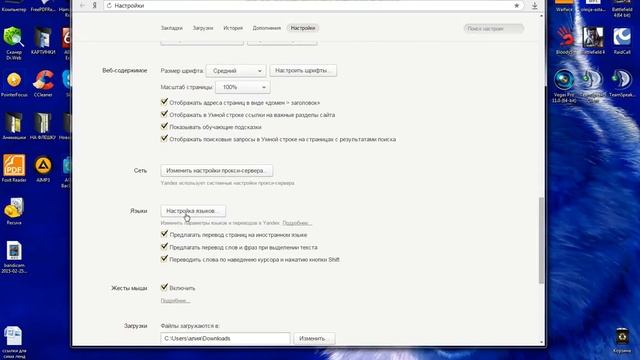Focus the settings search field
The image size is (640, 360).
[x=494, y=29]
